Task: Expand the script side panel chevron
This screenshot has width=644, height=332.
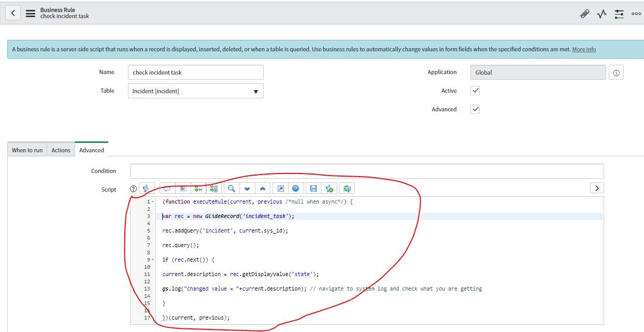Action: pos(597,188)
